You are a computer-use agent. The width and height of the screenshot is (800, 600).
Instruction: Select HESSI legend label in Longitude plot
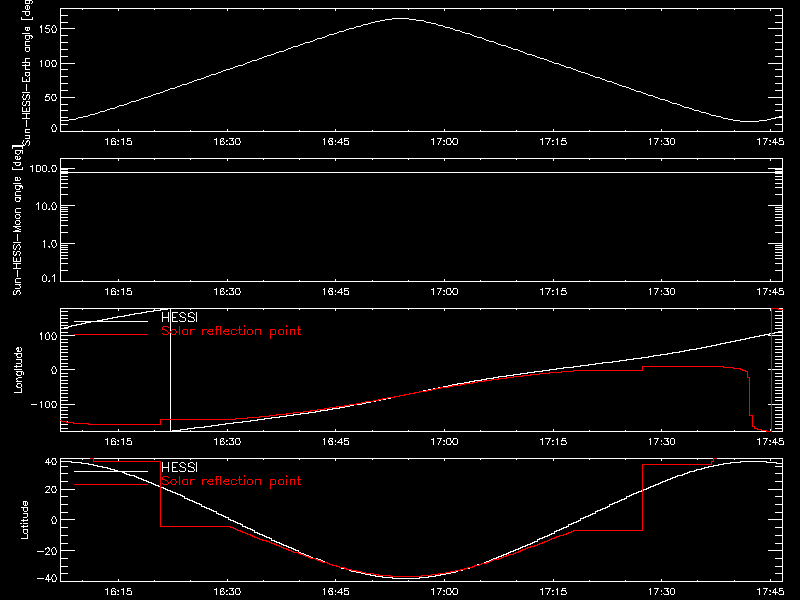[x=179, y=317]
